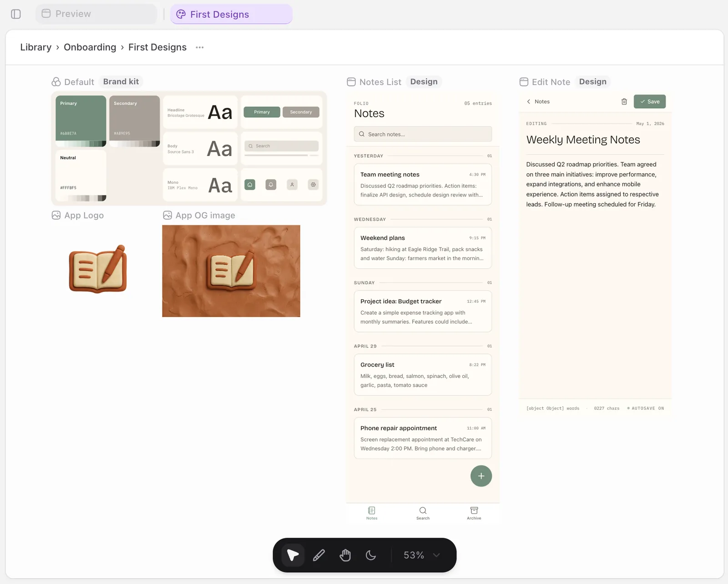Click the note body text paragraph
This screenshot has height=584, width=728.
point(593,184)
